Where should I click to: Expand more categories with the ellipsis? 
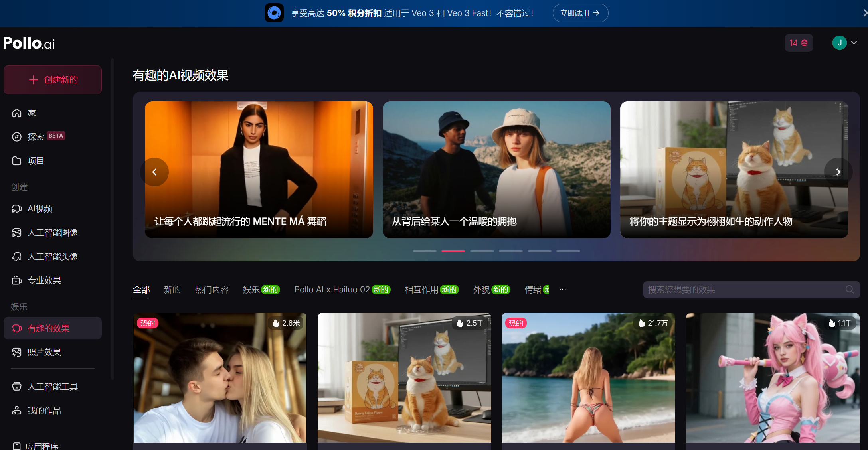563,289
